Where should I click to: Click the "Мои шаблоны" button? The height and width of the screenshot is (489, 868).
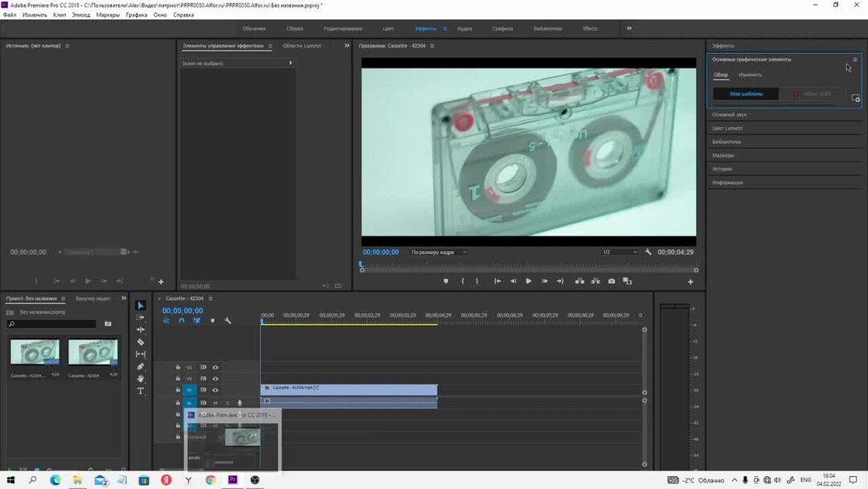[746, 94]
